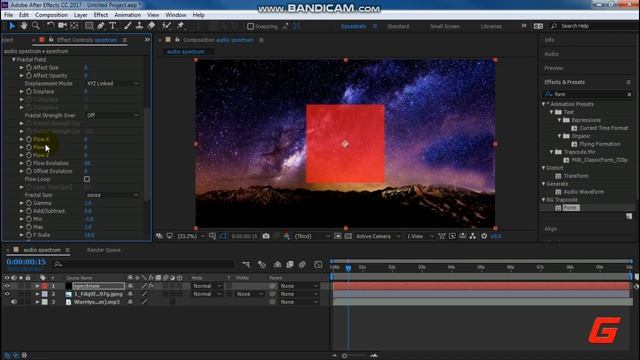Enable motion blur switch in timeline
This screenshot has width=640, height=360.
pos(302,264)
